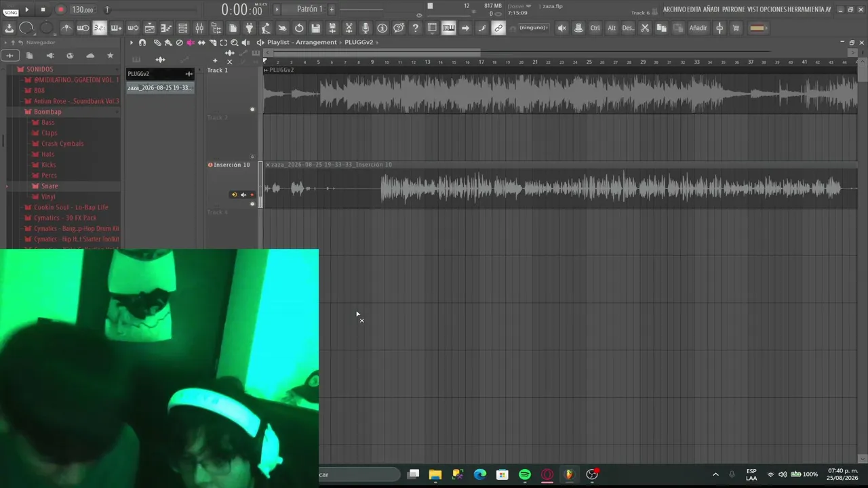Click the plugin hat icon in toolbar
This screenshot has height=488, width=868.
point(578,28)
